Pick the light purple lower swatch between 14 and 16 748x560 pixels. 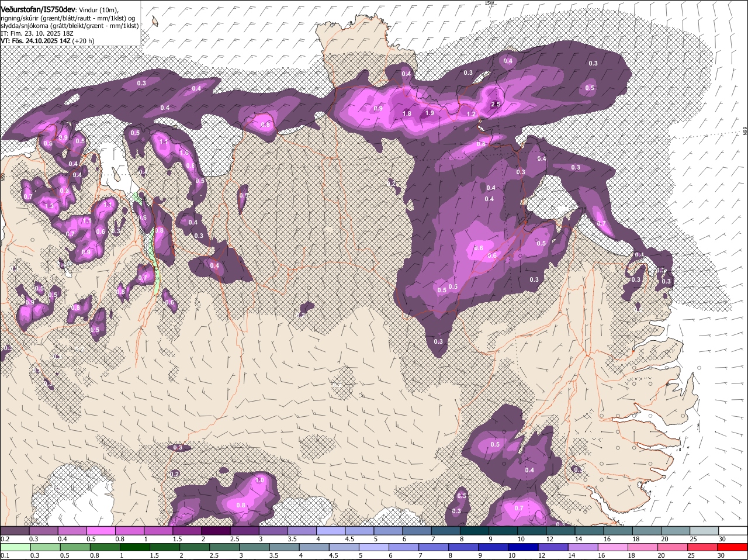click(x=583, y=547)
